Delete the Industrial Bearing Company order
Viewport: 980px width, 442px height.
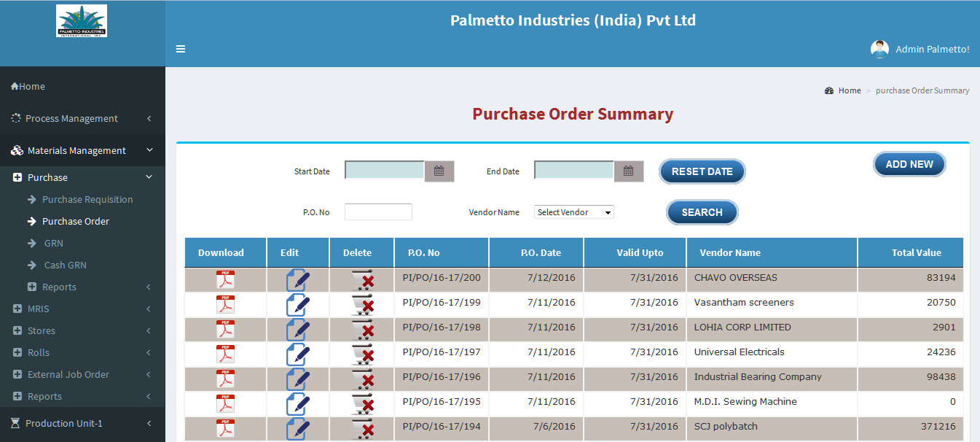pos(363,380)
